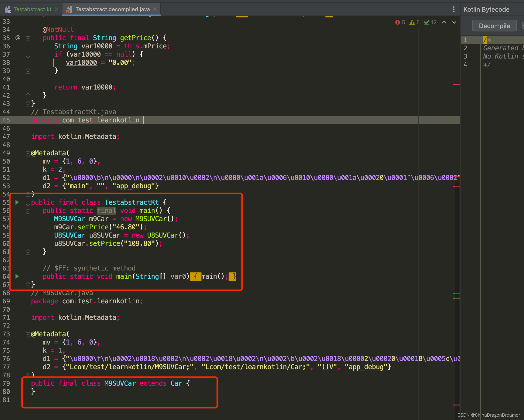Go to previous highlighted error arrow
The image size is (524, 420).
[444, 22]
